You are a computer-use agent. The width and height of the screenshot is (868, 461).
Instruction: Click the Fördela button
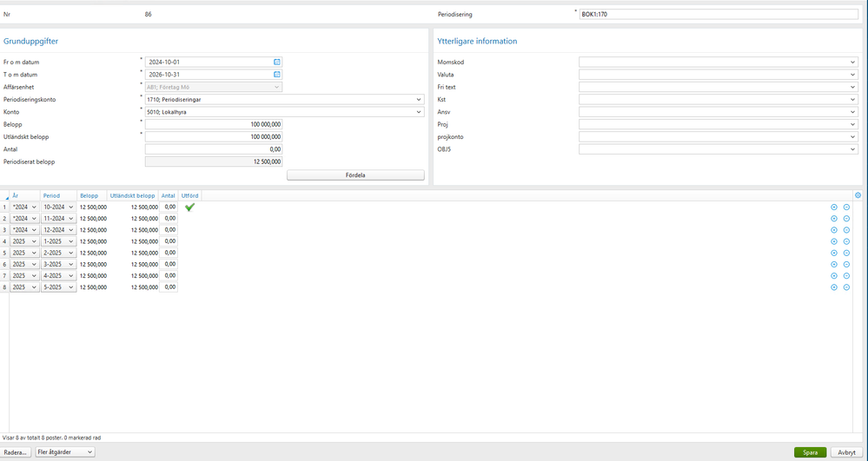point(355,175)
